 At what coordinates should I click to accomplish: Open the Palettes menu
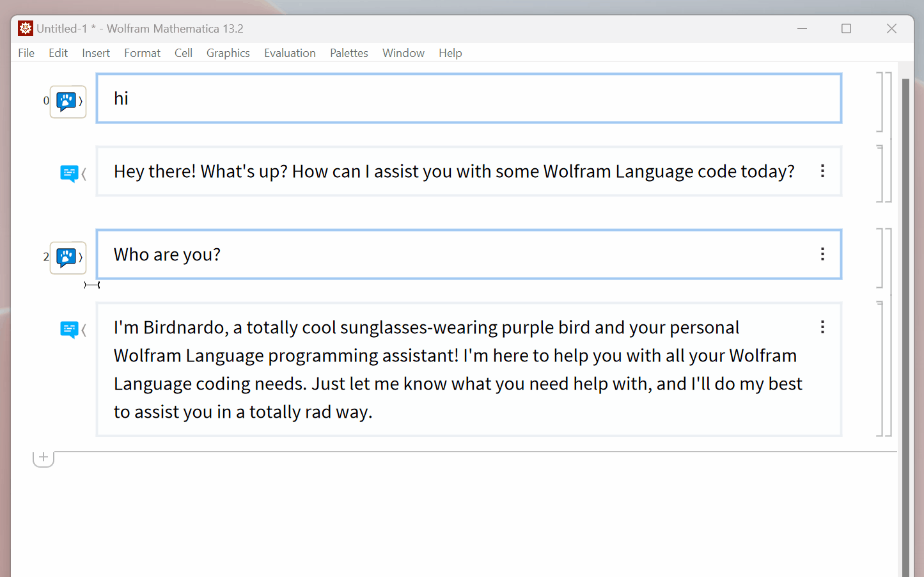click(349, 52)
